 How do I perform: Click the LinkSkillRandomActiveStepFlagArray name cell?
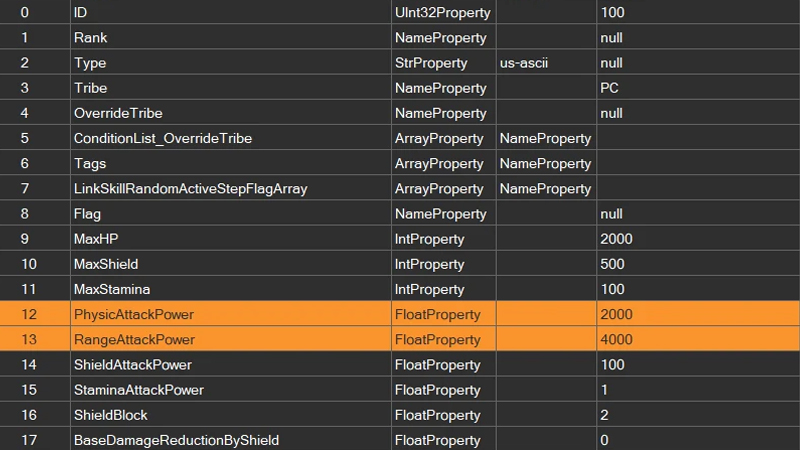[231, 189]
